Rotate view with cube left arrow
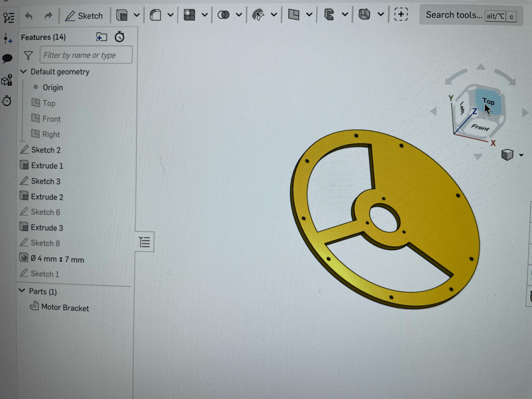Screen dimensions: 532x399 pos(433,112)
